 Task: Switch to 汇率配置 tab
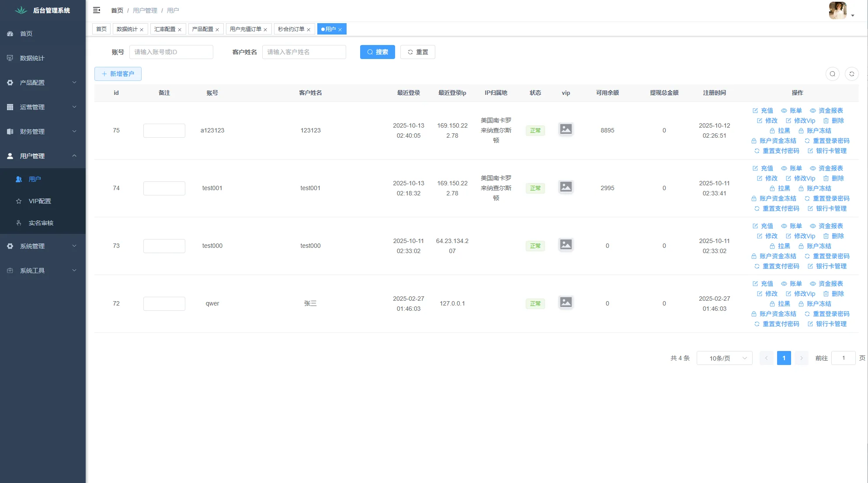[165, 29]
